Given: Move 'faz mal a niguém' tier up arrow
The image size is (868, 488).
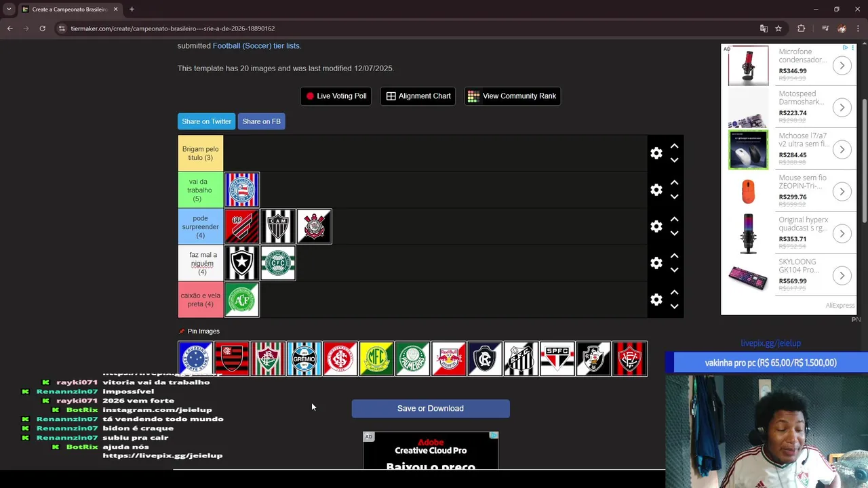Looking at the screenshot, I should [674, 256].
